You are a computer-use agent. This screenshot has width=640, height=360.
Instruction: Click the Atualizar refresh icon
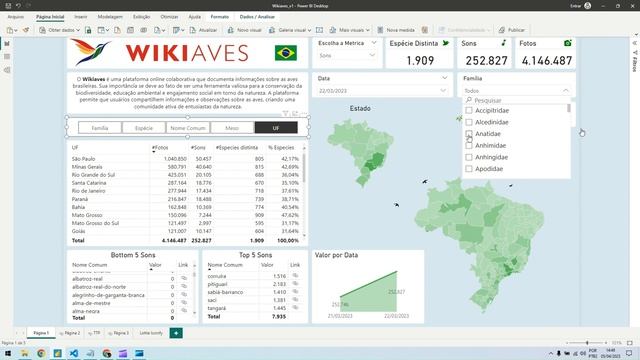[193, 30]
